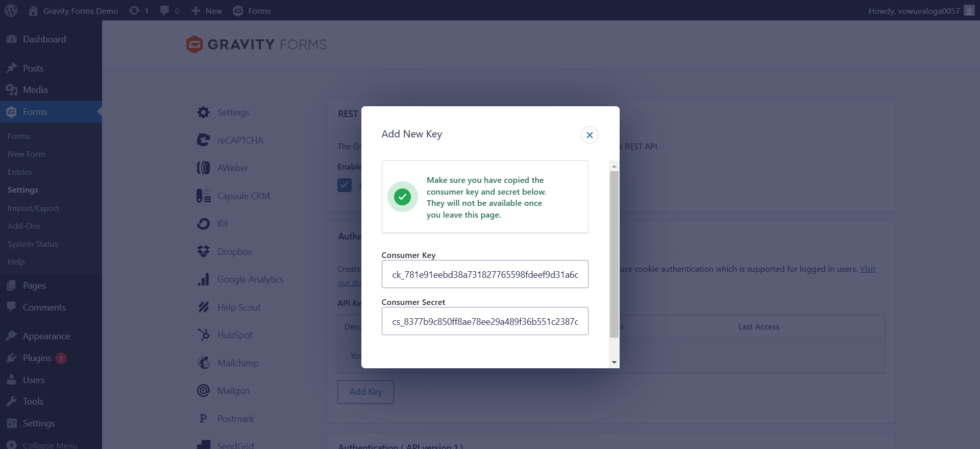The width and height of the screenshot is (980, 449).
Task: Click the Consumer Key field
Action: pos(485,274)
